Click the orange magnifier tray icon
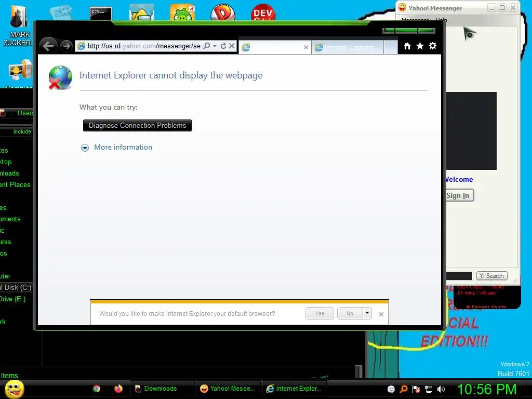 point(403,389)
